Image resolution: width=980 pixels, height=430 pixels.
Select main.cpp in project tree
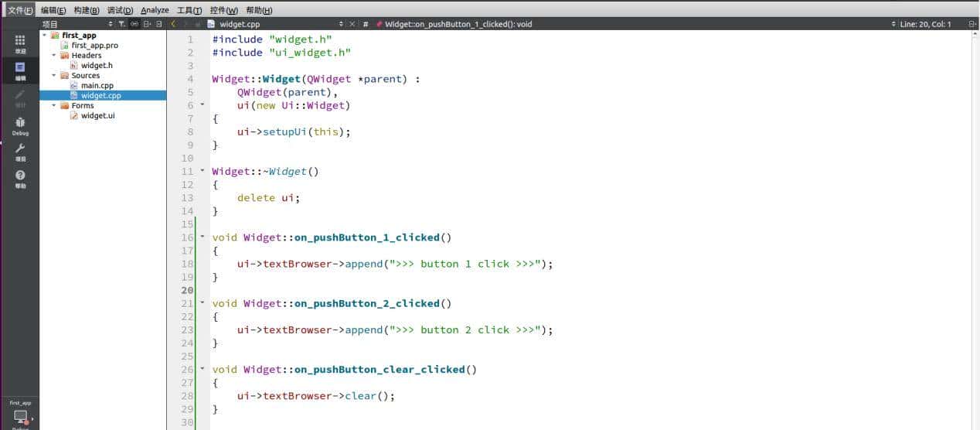click(97, 86)
